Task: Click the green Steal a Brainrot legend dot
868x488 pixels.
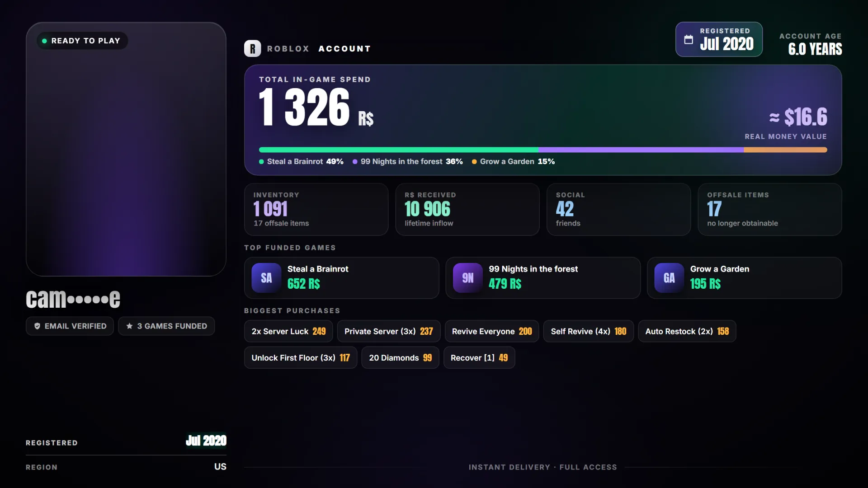Action: [x=261, y=161]
